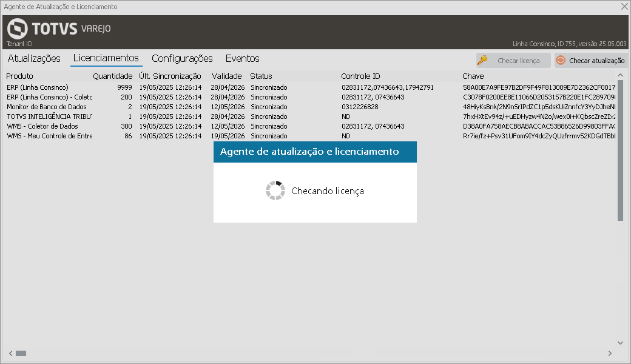Click the Controle ID column header
Viewport: 631px width, 364px height.
tap(360, 76)
